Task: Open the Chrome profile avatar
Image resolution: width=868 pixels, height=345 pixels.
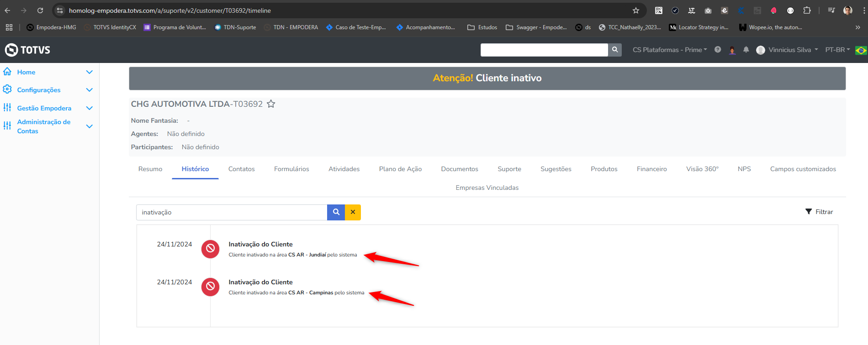Action: click(847, 10)
